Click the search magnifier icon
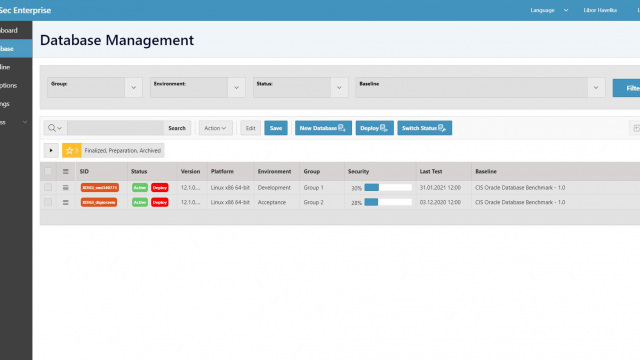Image resolution: width=640 pixels, height=360 pixels. point(52,128)
